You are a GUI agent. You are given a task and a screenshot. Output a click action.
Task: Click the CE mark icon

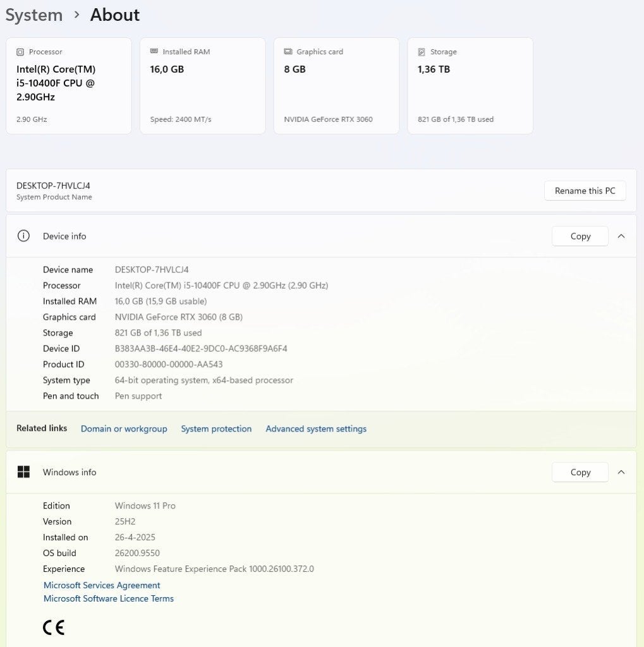coord(54,627)
